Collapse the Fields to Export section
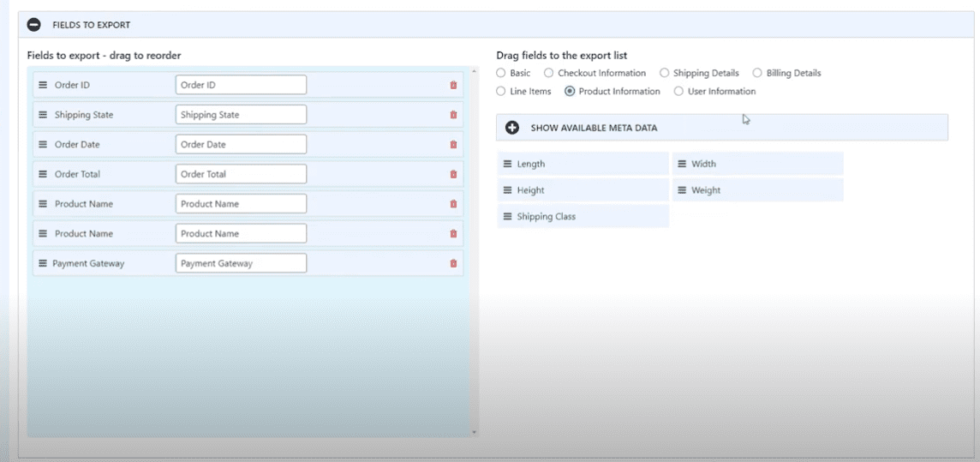Image resolution: width=980 pixels, height=462 pixels. [34, 25]
